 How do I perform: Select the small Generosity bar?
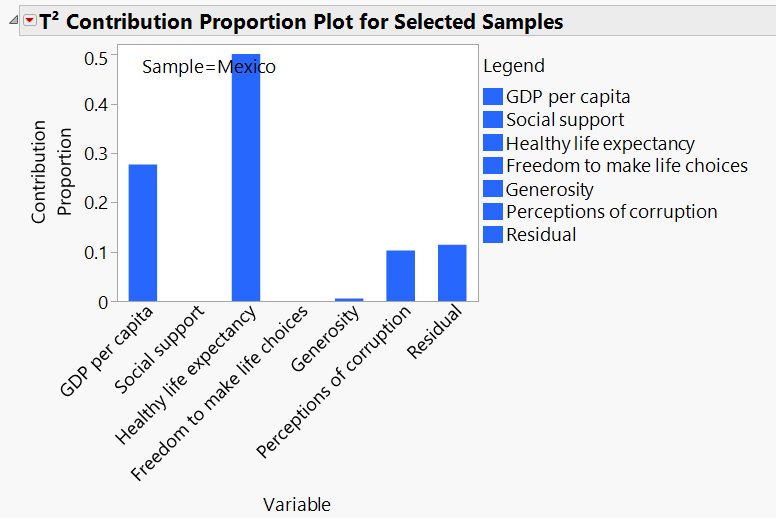click(349, 299)
